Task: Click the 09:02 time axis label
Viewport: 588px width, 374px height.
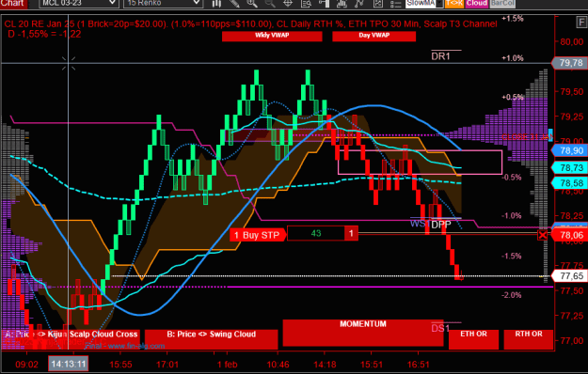Action: [26, 365]
